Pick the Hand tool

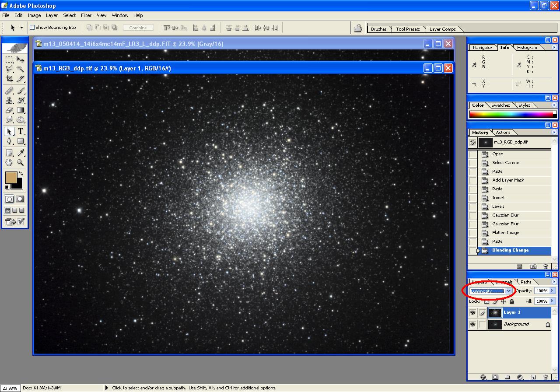pyautogui.click(x=9, y=163)
